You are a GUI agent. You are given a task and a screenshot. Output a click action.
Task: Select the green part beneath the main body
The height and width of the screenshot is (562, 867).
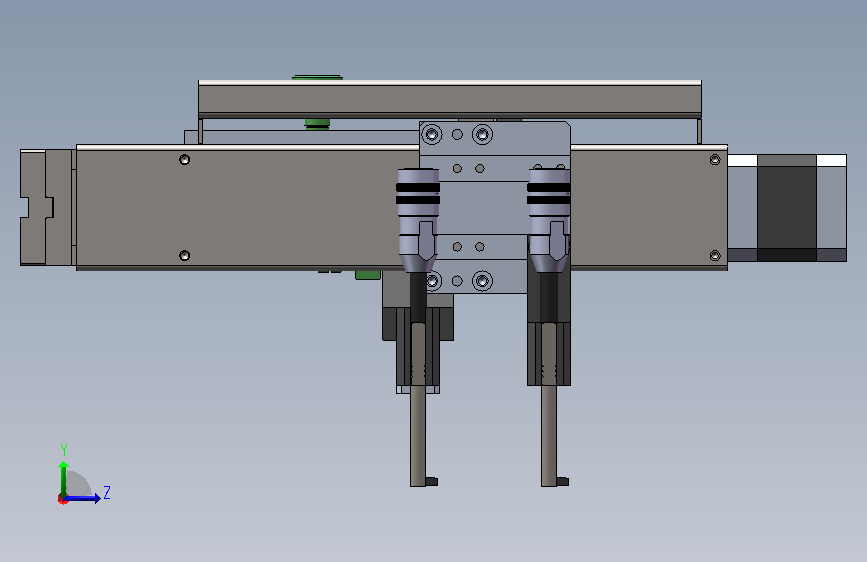pos(368,274)
